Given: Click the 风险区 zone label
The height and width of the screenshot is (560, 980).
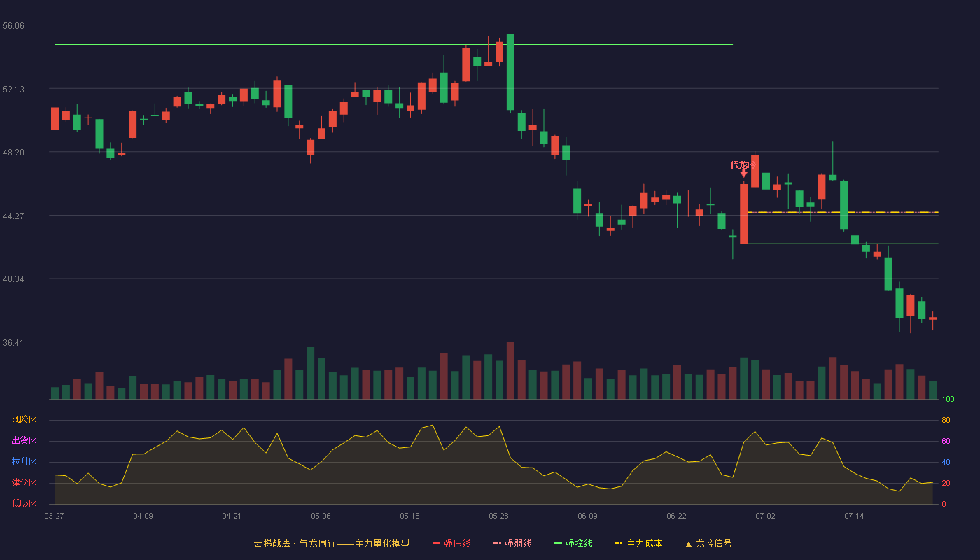Looking at the screenshot, I should [24, 420].
